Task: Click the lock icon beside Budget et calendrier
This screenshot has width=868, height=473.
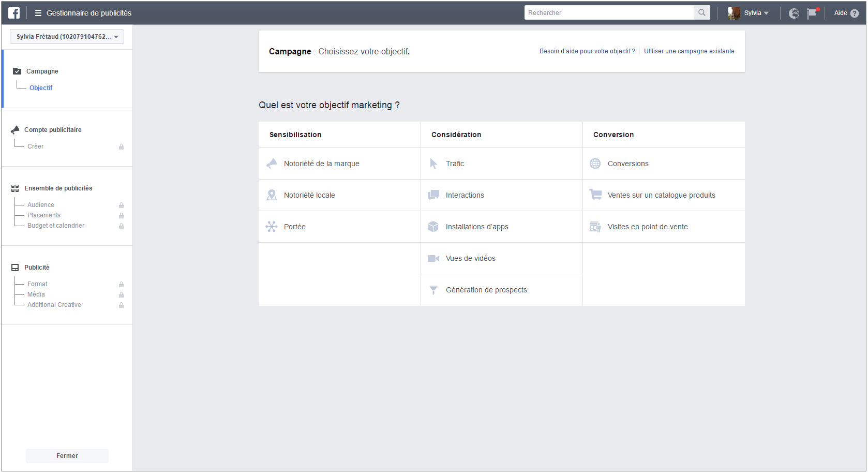Action: pos(121,226)
